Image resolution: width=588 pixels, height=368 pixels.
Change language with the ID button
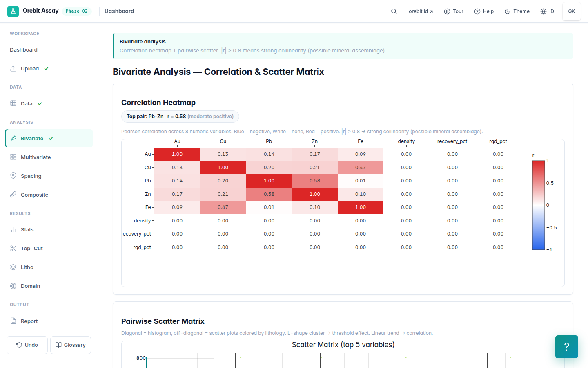point(547,11)
